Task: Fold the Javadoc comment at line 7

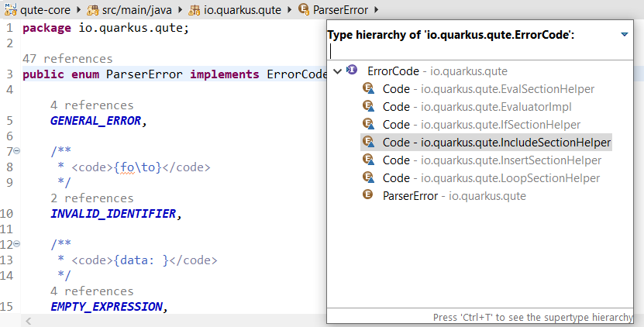Action: click(x=17, y=151)
